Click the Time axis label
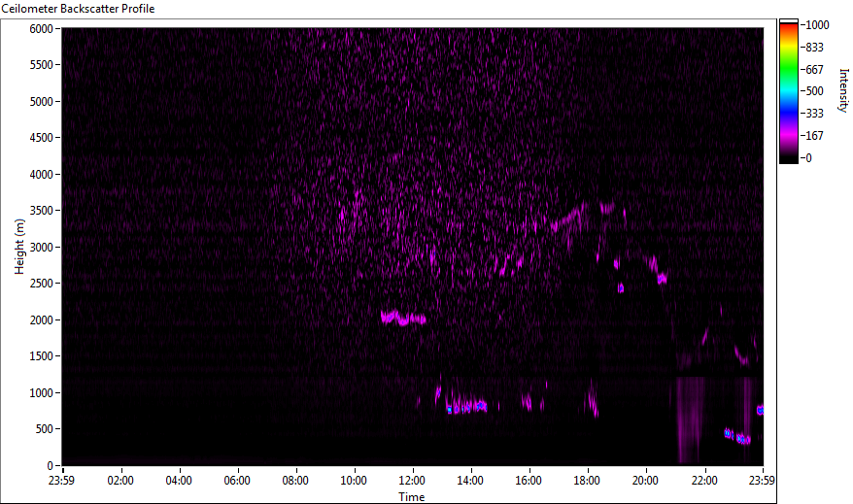 411,497
